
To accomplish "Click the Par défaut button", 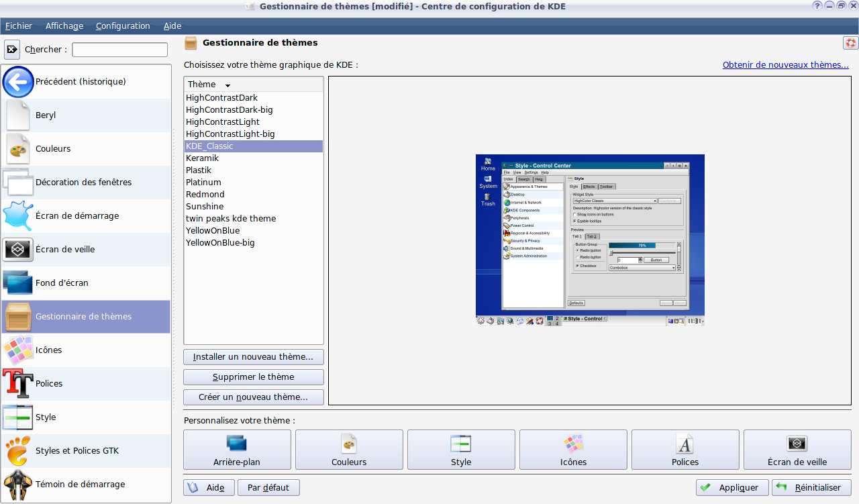I will (268, 488).
